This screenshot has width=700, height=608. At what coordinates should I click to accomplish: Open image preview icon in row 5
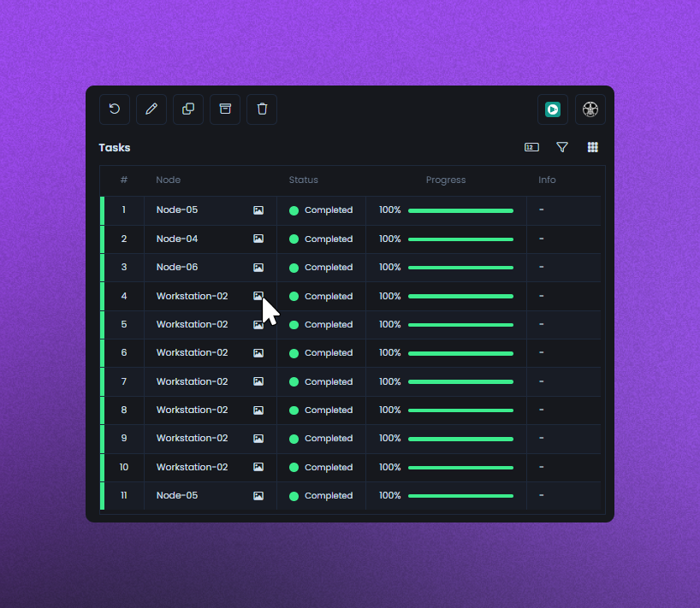tap(258, 324)
